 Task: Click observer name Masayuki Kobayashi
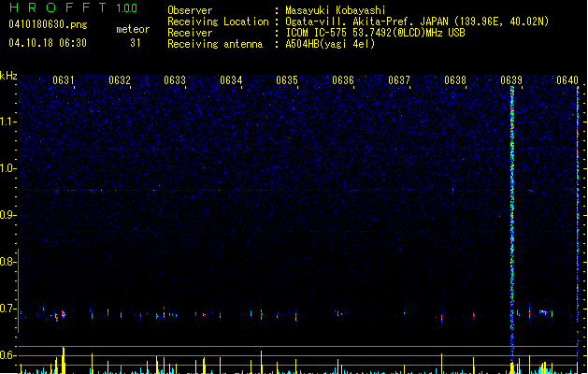pos(336,10)
